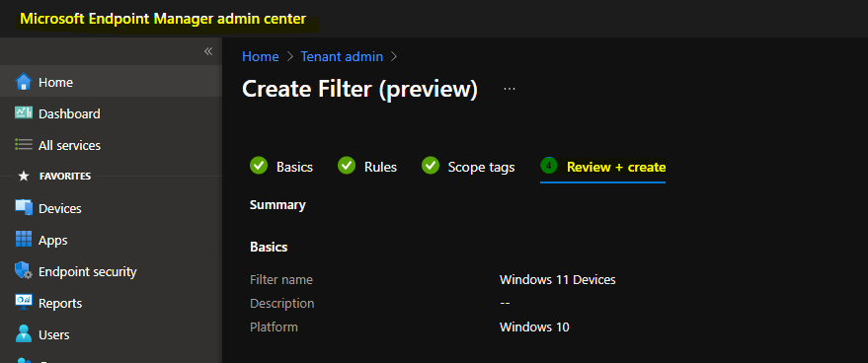Click the Devices icon in the sidebar
Image resolution: width=868 pixels, height=363 pixels.
click(x=24, y=208)
